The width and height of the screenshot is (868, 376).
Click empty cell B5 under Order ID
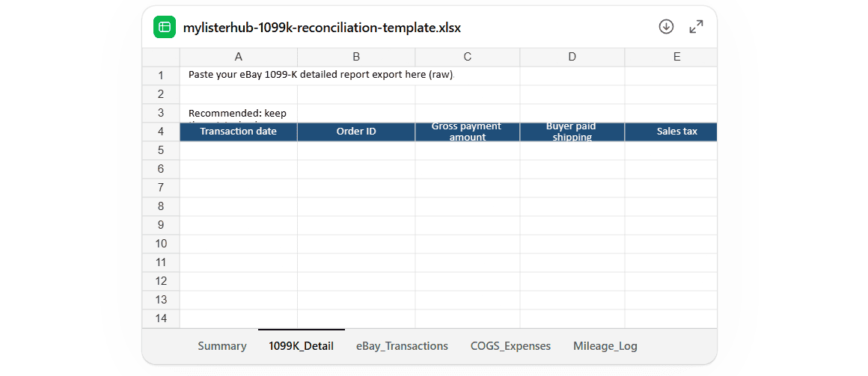(x=356, y=150)
